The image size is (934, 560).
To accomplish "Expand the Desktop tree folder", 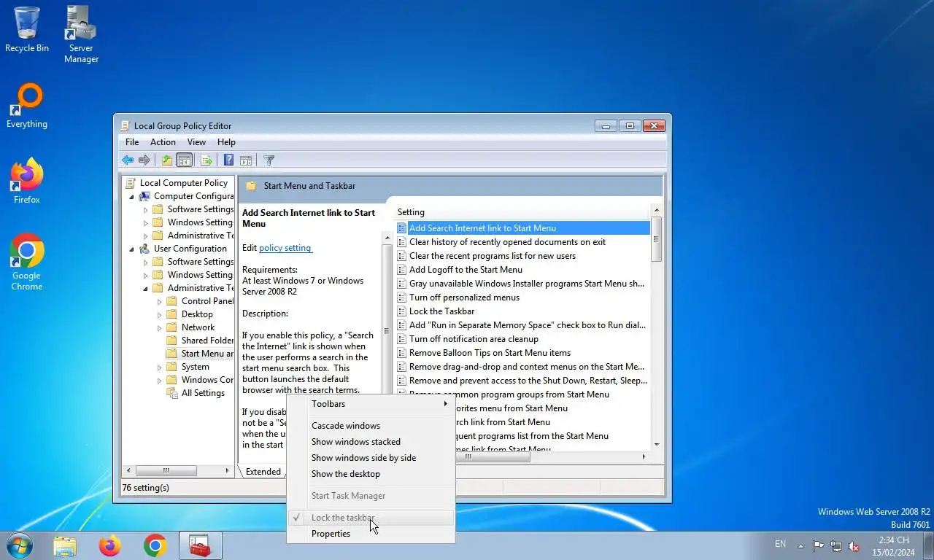I will 160,314.
